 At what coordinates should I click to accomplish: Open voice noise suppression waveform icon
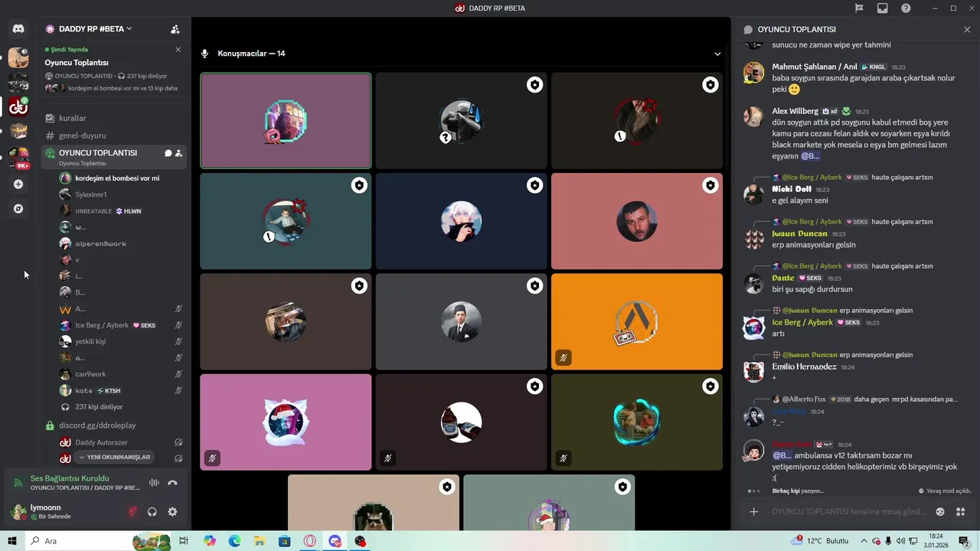click(x=154, y=483)
